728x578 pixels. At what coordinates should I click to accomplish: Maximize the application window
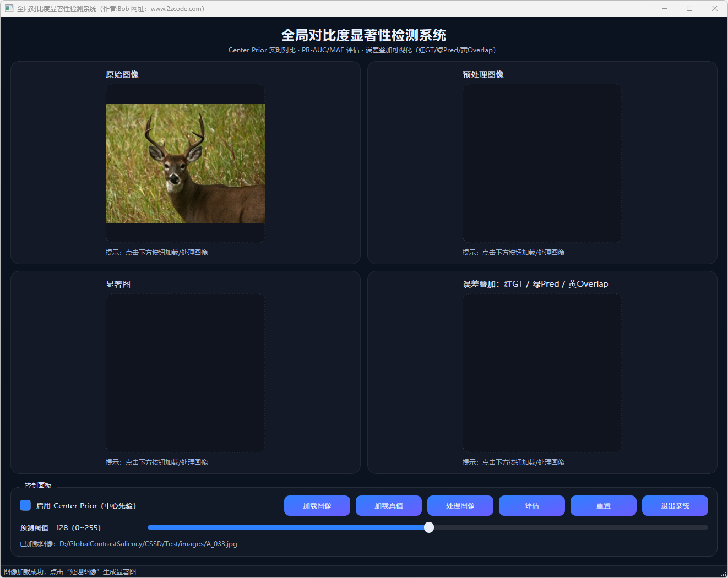pos(689,8)
